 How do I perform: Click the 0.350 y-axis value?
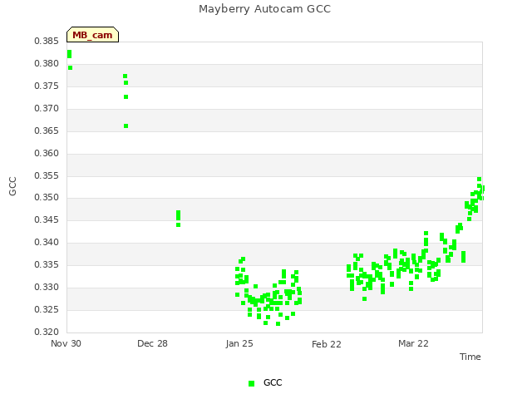point(47,198)
